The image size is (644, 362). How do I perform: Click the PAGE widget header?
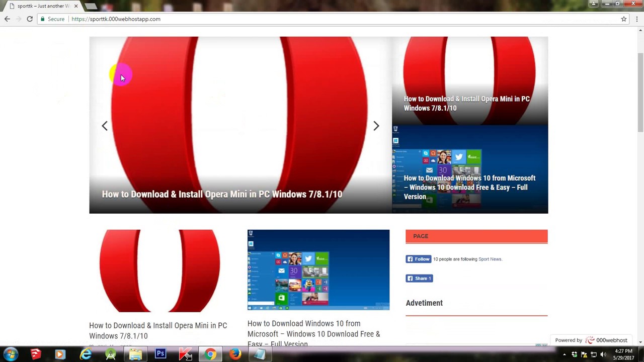[476, 236]
